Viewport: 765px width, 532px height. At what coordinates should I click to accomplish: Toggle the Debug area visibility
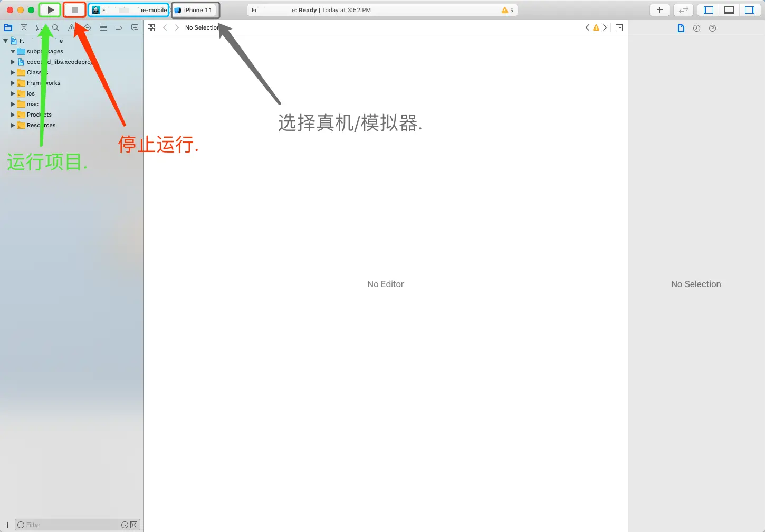click(x=729, y=9)
